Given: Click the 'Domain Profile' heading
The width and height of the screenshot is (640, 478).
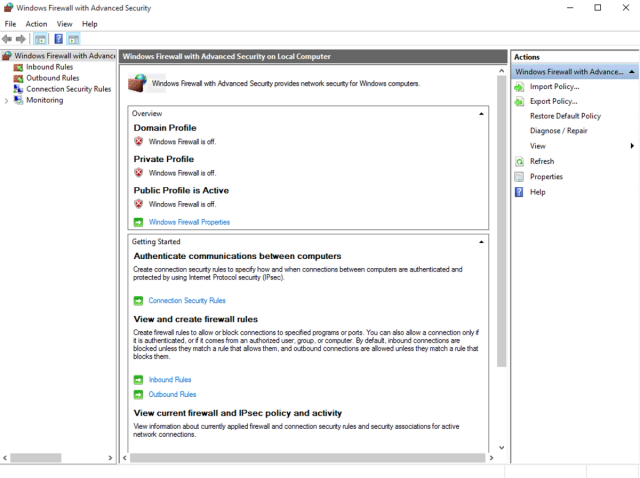Looking at the screenshot, I should (x=165, y=128).
